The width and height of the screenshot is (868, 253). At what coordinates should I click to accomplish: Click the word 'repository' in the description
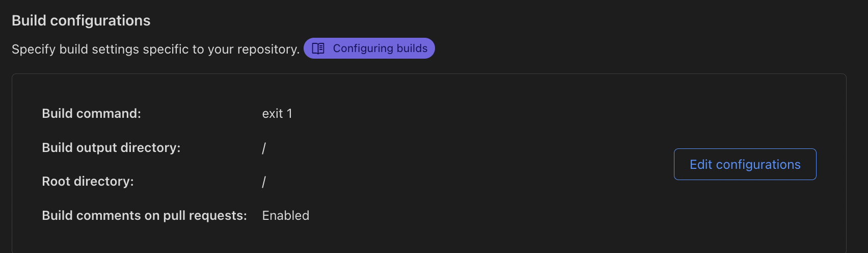pos(266,49)
